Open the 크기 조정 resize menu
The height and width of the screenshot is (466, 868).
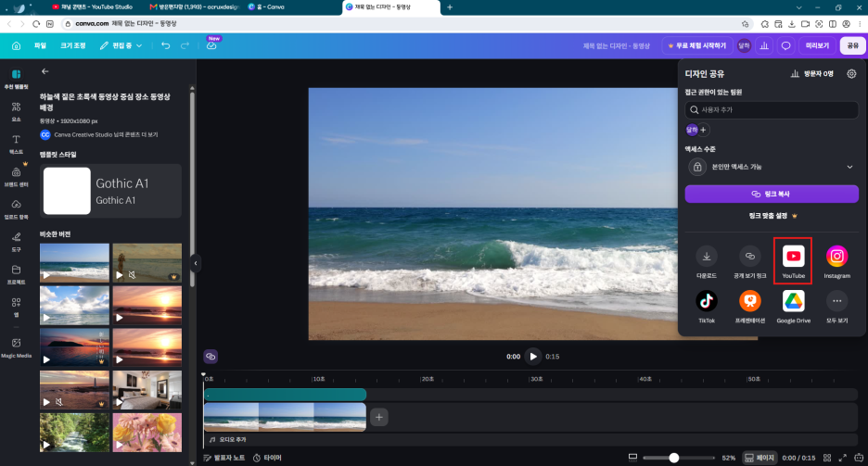click(73, 46)
